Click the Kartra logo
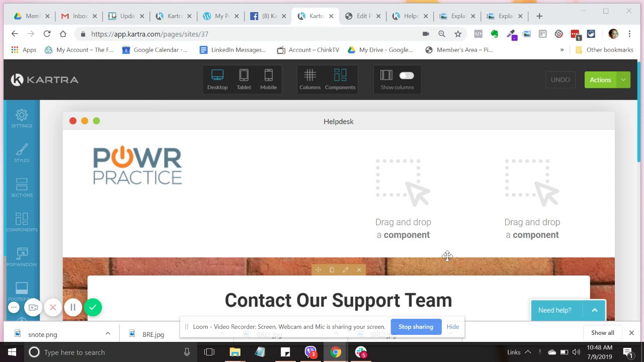644x362 pixels. point(45,79)
